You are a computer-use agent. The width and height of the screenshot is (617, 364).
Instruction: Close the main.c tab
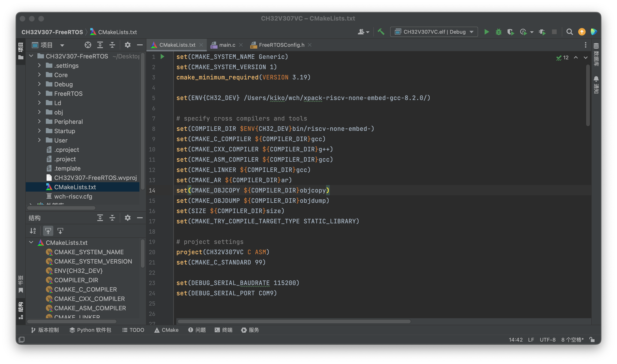241,45
